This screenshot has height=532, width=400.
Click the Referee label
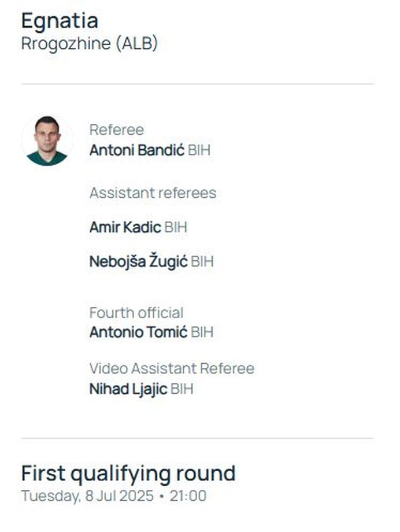pos(117,130)
